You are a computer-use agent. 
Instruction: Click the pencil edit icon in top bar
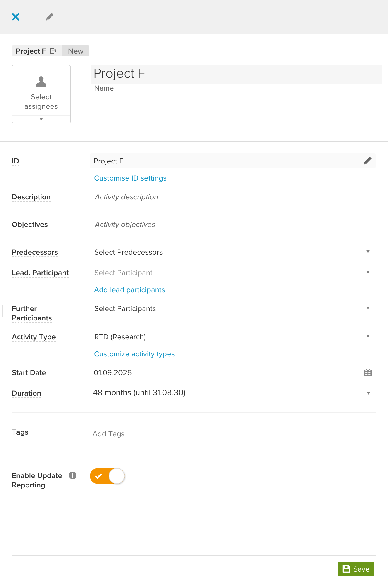(x=50, y=17)
